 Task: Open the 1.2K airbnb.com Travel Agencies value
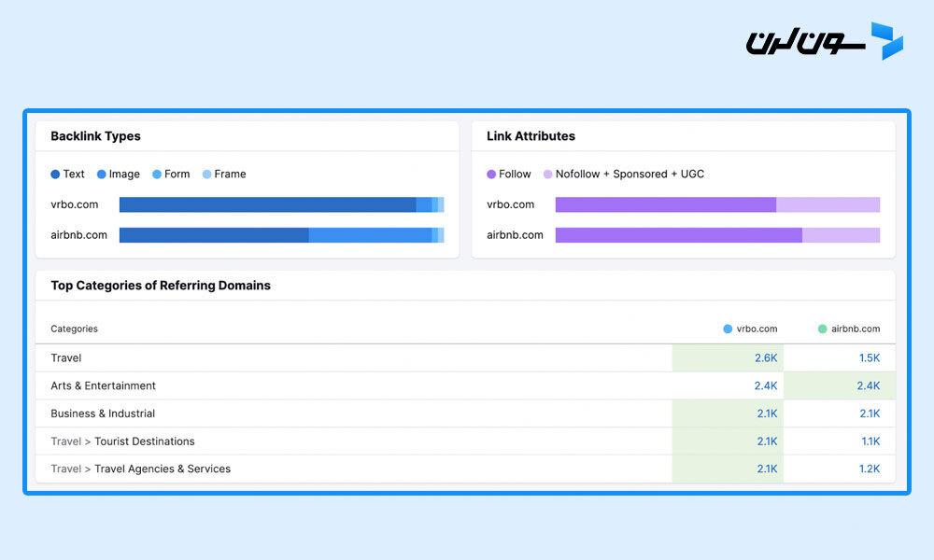tap(869, 469)
